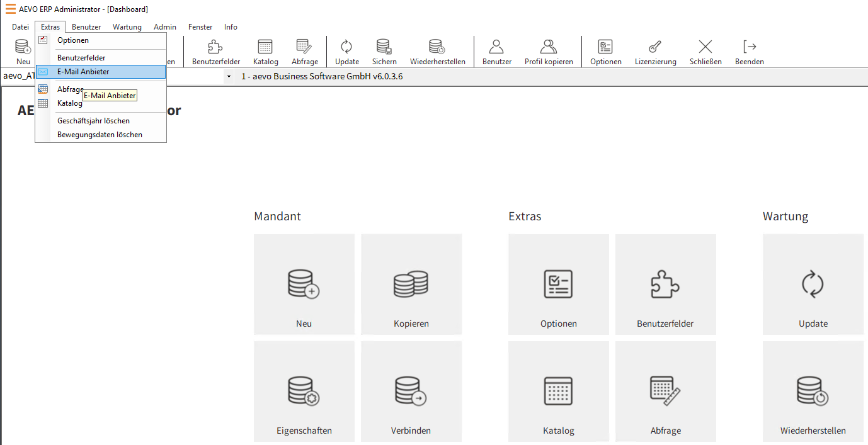Open Benutzerfelder from the toolbar

point(215,50)
